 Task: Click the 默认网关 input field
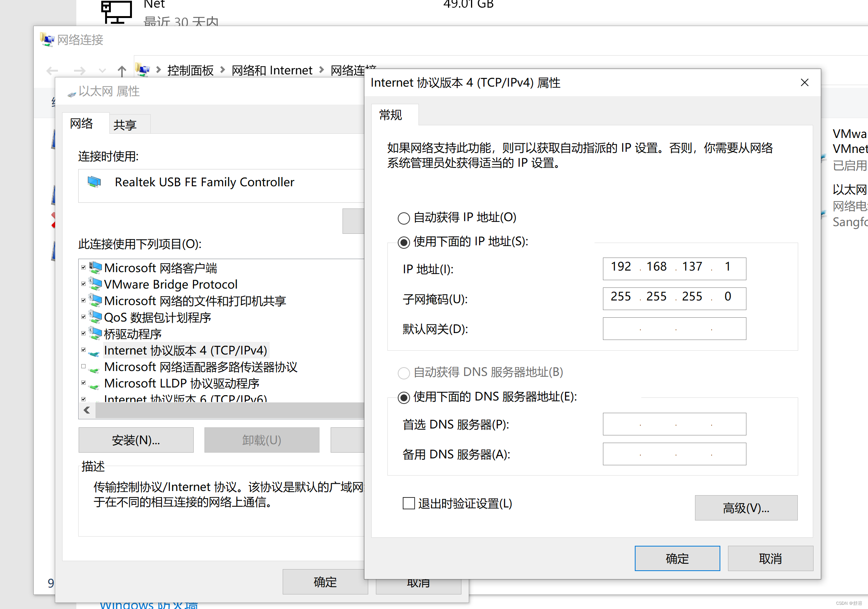coord(674,328)
